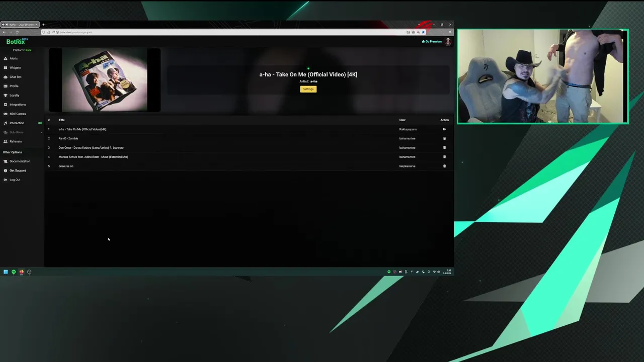Click the bookmark star icon in address bar

423,32
